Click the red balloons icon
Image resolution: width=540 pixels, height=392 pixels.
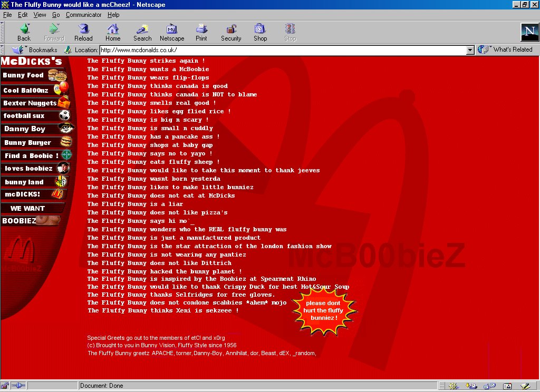pos(62,89)
